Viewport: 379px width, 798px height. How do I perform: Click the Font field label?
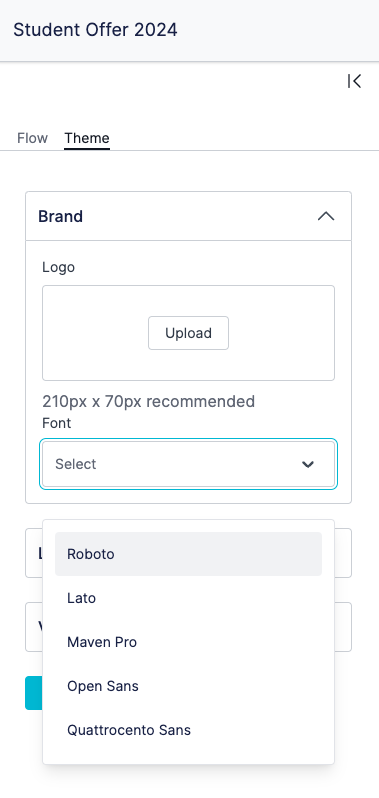coord(56,423)
